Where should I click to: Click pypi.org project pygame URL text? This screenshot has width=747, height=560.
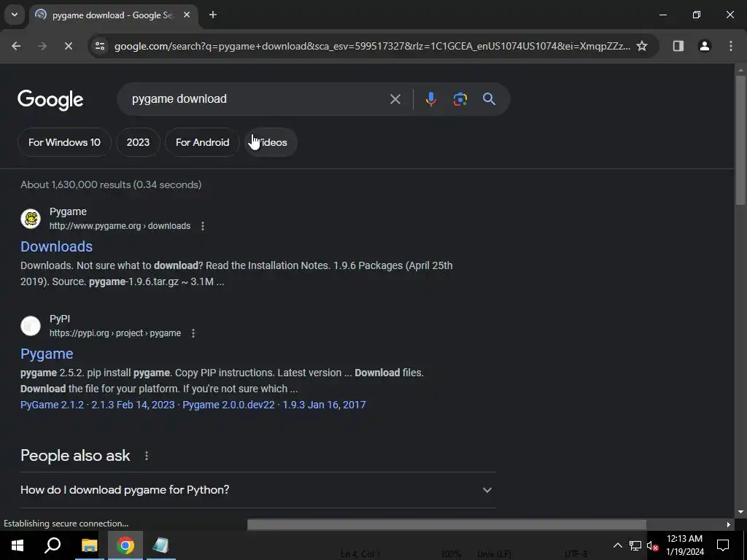coord(115,333)
